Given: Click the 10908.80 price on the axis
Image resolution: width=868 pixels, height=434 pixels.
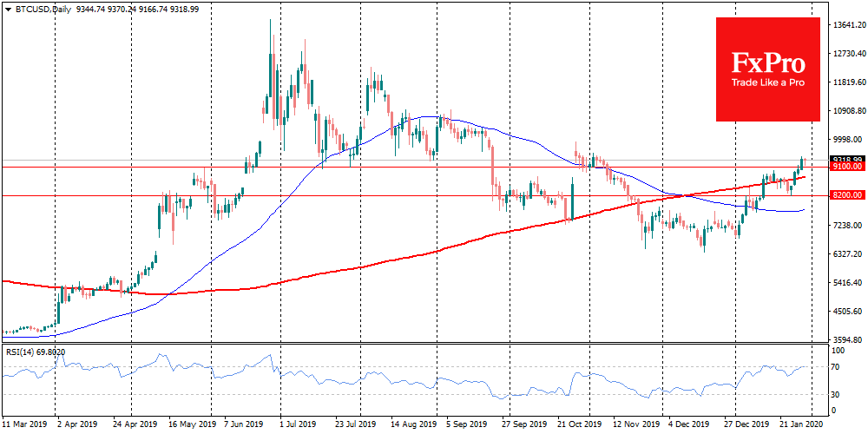Looking at the screenshot, I should (x=847, y=111).
